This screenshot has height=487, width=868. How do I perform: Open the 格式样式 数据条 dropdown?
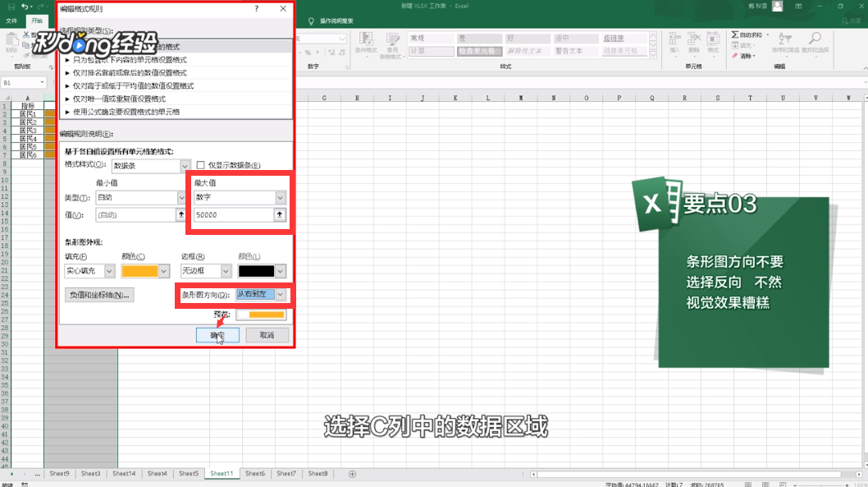click(151, 166)
